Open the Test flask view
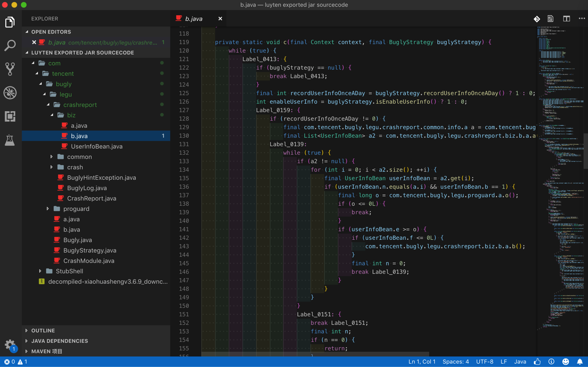The height and width of the screenshot is (367, 588). coord(10,140)
